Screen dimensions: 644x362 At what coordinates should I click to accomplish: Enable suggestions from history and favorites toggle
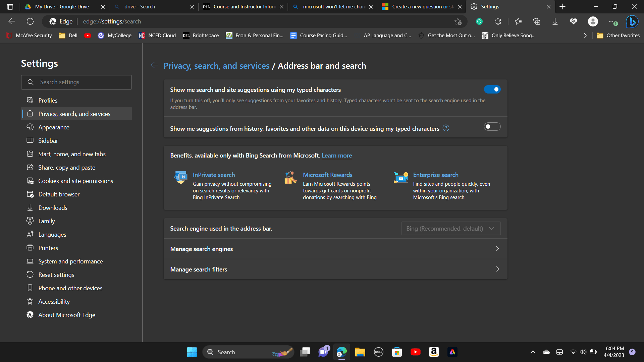click(492, 127)
